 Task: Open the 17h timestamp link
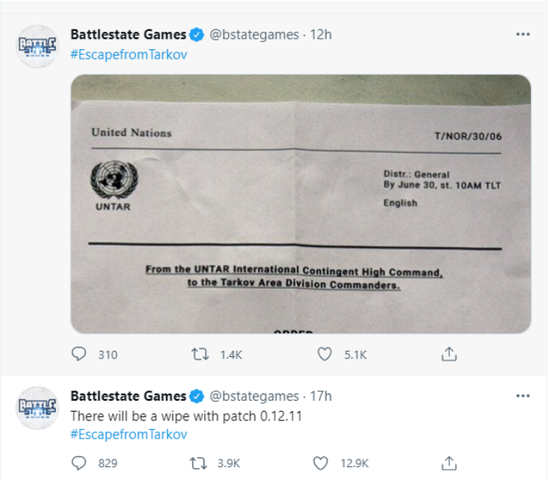point(321,396)
